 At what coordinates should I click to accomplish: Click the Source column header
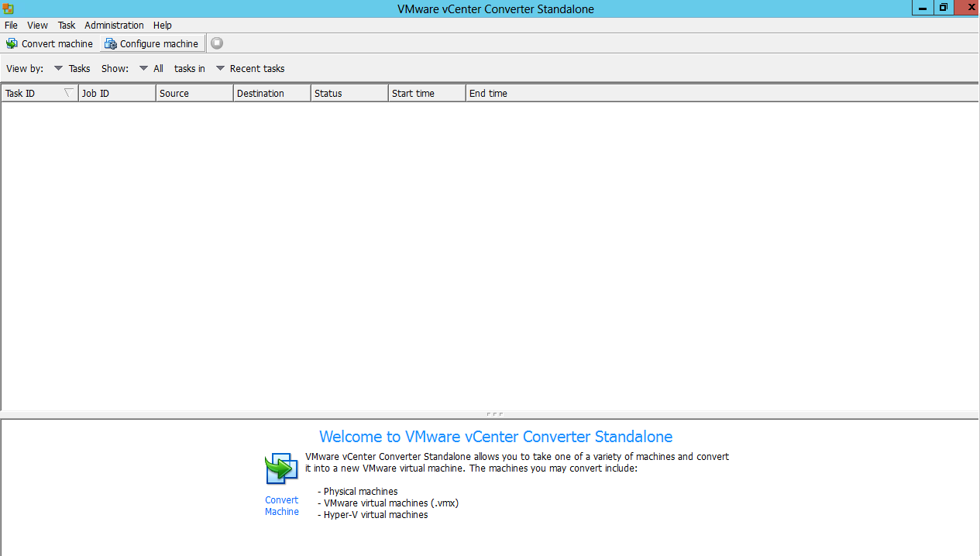(x=194, y=93)
